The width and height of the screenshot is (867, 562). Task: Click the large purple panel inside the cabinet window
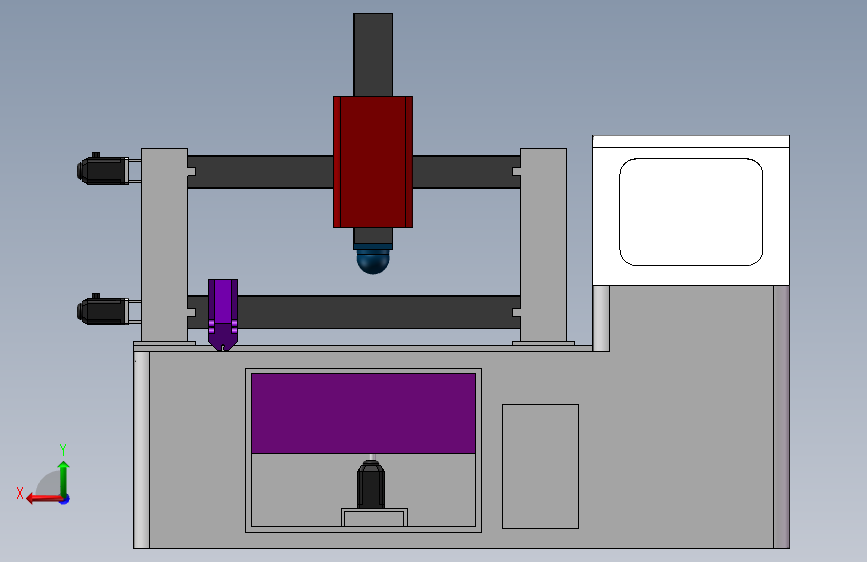click(363, 413)
